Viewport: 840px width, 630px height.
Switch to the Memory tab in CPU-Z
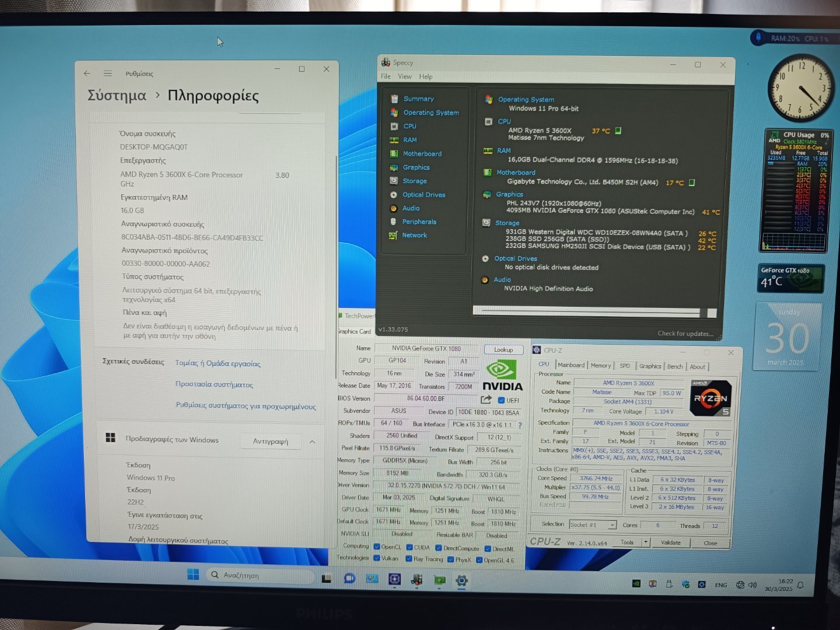pos(600,365)
